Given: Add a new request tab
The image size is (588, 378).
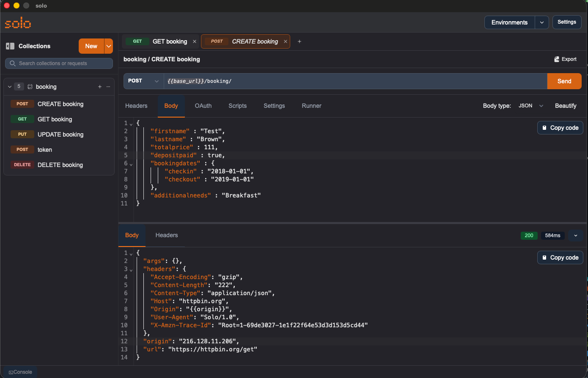Looking at the screenshot, I should pyautogui.click(x=299, y=41).
